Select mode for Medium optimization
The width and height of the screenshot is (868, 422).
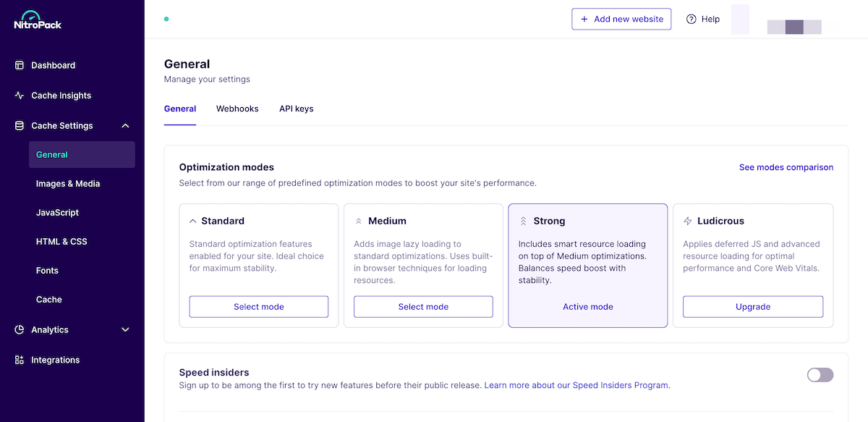(x=423, y=307)
